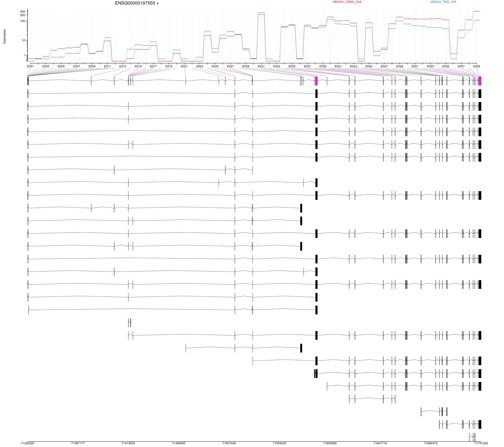Click exon label E001

[30, 66]
